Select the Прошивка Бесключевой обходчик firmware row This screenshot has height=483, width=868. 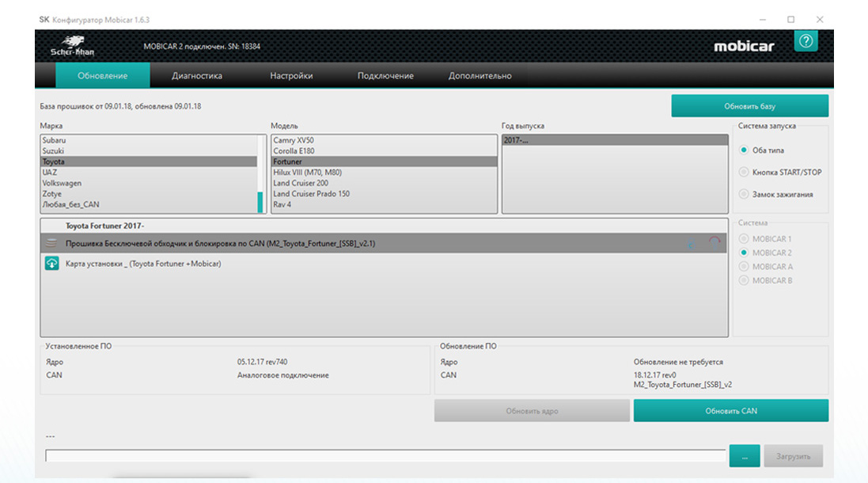(385, 243)
